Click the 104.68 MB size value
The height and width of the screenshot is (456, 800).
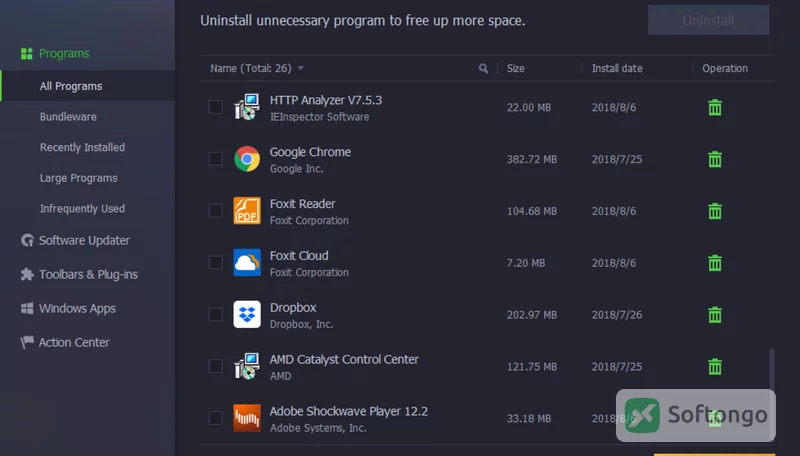pos(532,211)
